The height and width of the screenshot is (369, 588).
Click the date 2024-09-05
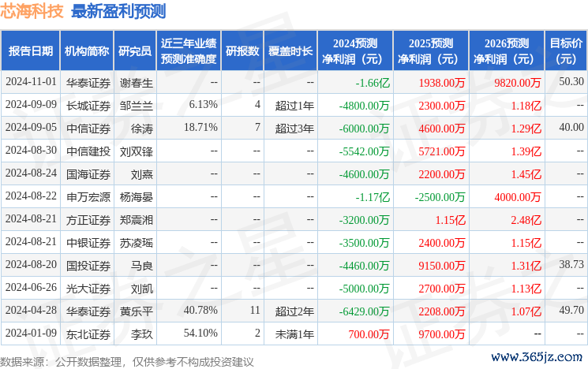click(31, 128)
